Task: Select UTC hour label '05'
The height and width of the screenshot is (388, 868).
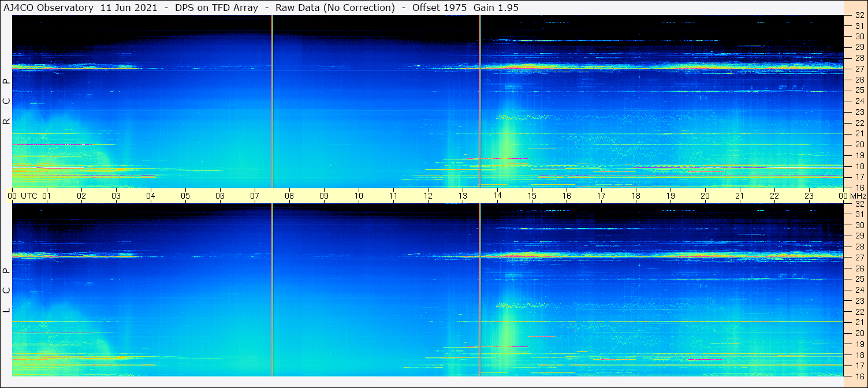Action: [x=185, y=196]
